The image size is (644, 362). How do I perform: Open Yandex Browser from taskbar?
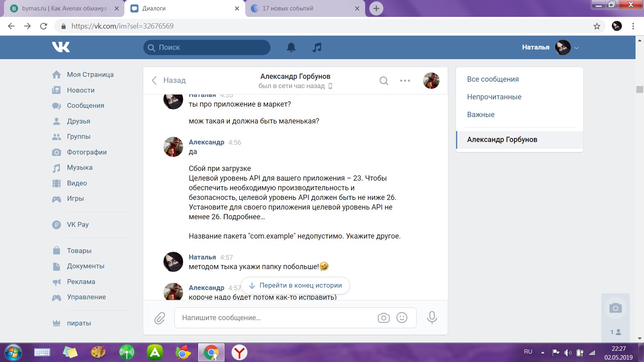click(239, 353)
